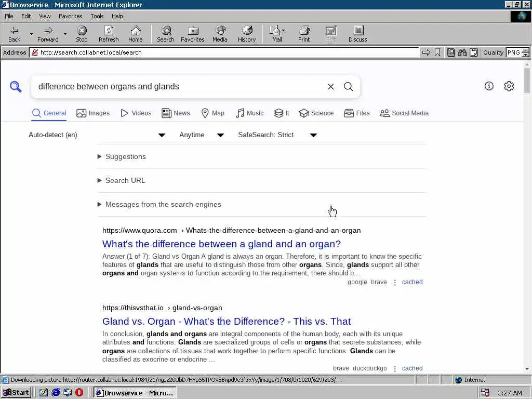Switch to the News tab
Screen dimensions: 532x399
(x=176, y=113)
